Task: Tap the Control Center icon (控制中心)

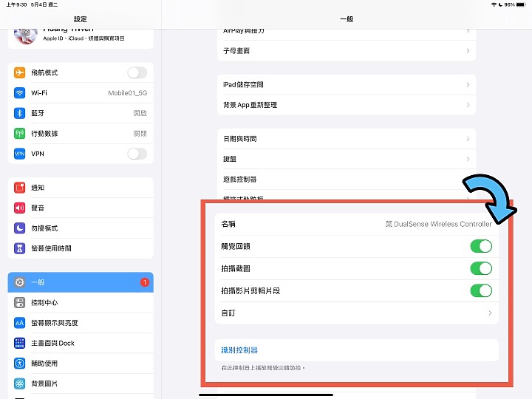Action: point(20,302)
